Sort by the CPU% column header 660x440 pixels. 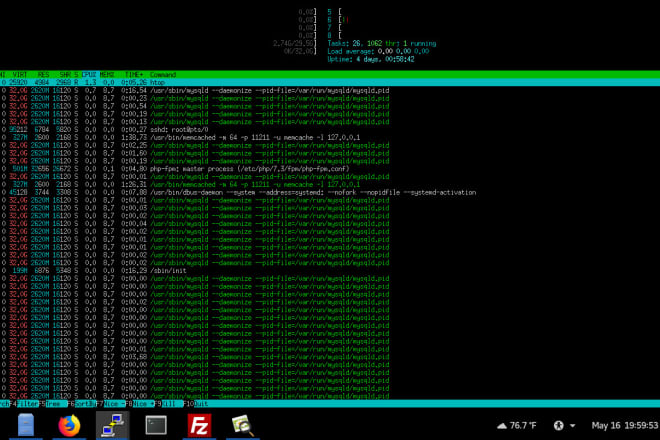(x=88, y=75)
